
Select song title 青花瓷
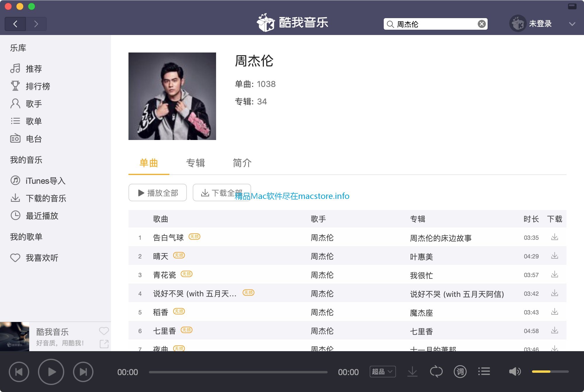coord(165,275)
